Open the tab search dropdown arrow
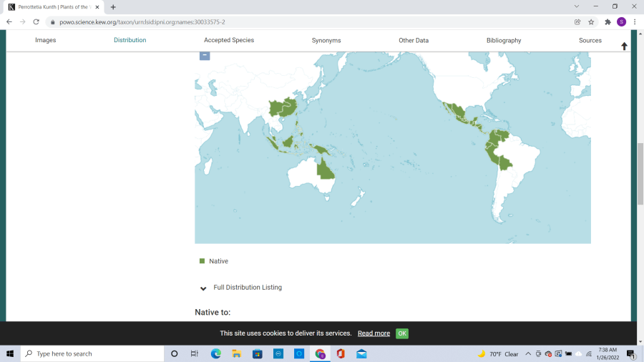The image size is (644, 362). tap(577, 6)
